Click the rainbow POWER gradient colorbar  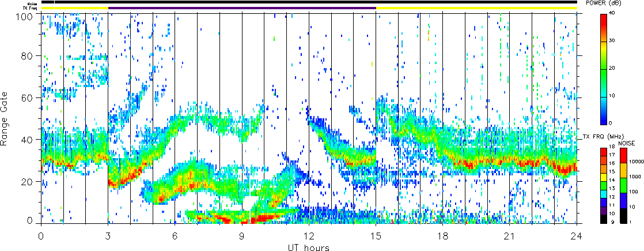[x=603, y=69]
